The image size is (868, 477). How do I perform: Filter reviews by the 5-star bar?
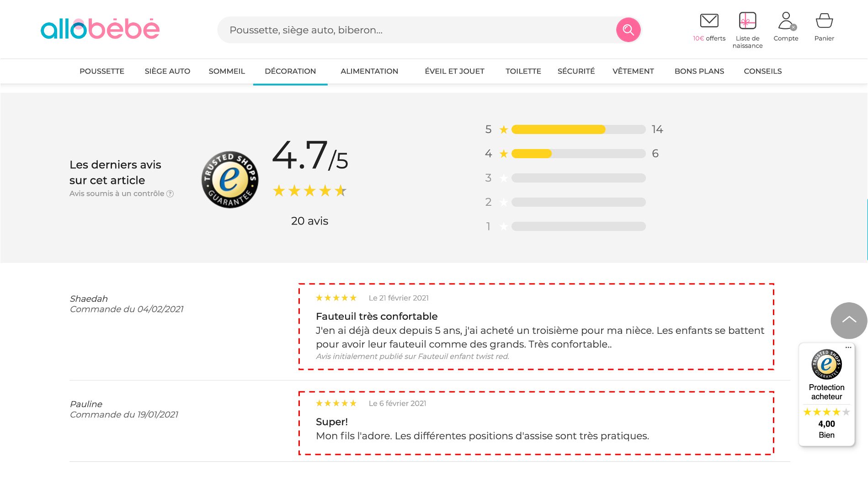(x=578, y=129)
